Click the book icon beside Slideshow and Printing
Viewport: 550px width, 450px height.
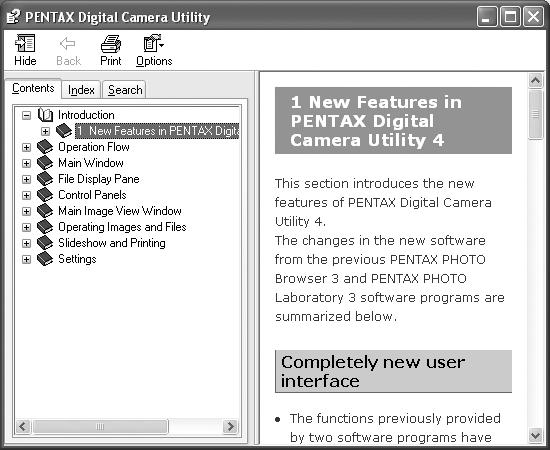pyautogui.click(x=45, y=243)
